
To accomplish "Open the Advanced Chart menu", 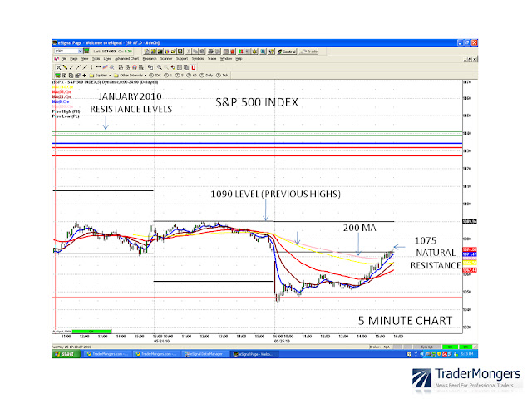I will [126, 59].
